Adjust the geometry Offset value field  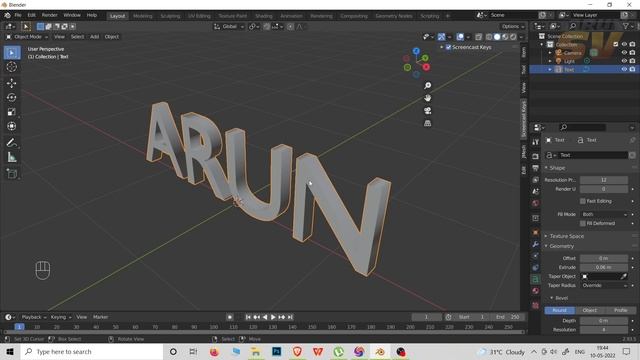[604, 258]
